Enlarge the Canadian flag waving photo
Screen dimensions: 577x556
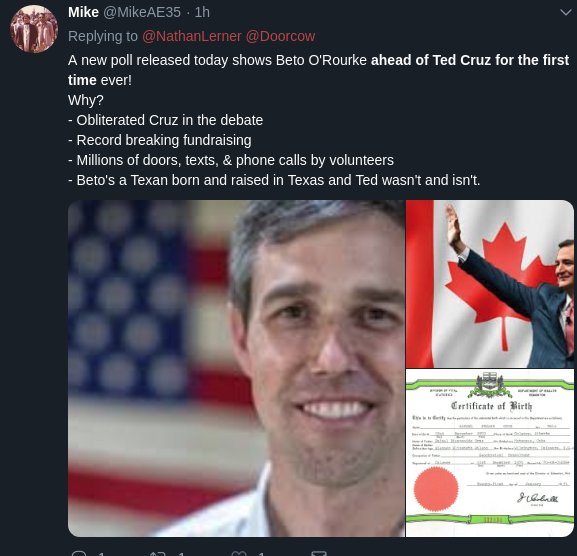tap(490, 284)
